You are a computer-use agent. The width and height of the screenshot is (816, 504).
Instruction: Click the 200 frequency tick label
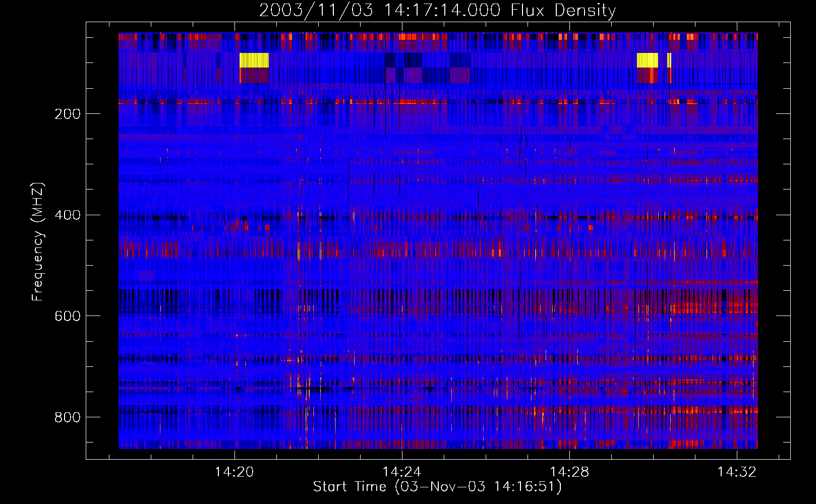(x=68, y=114)
